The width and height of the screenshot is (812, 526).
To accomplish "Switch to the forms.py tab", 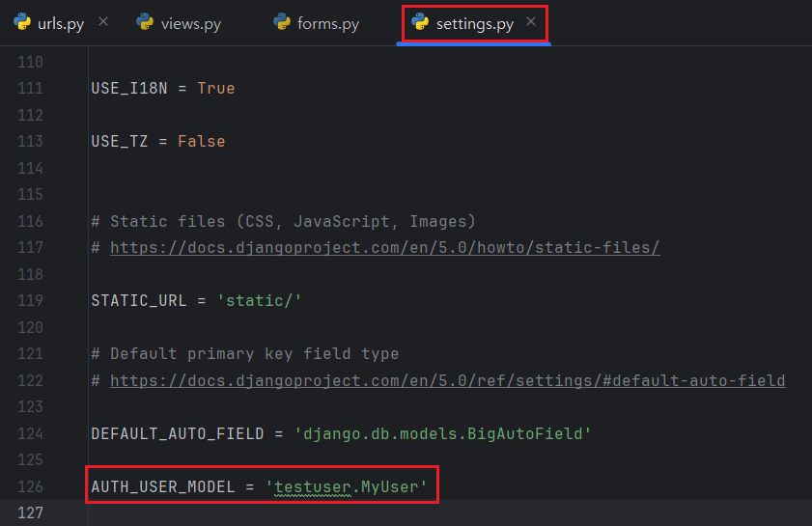I will pos(328,23).
